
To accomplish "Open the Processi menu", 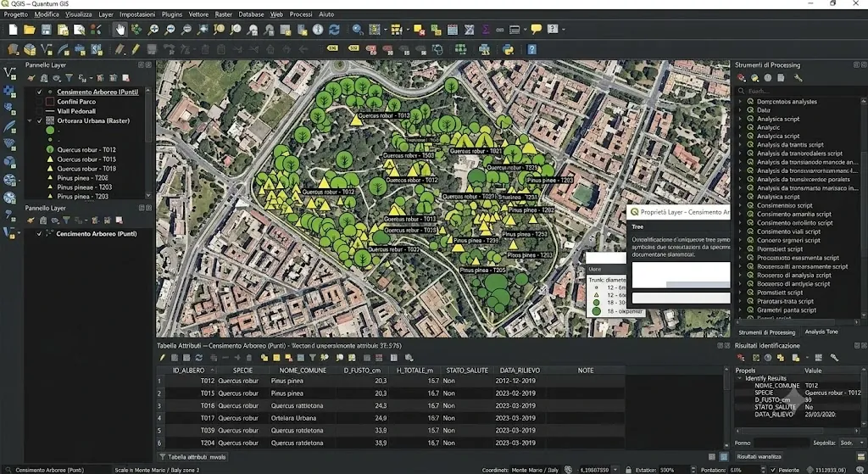I will click(301, 14).
